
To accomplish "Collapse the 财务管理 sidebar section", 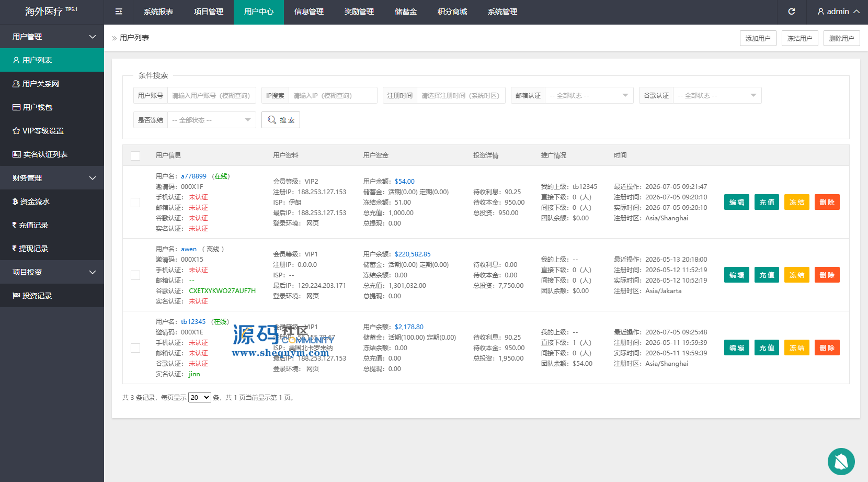I will pyautogui.click(x=52, y=178).
